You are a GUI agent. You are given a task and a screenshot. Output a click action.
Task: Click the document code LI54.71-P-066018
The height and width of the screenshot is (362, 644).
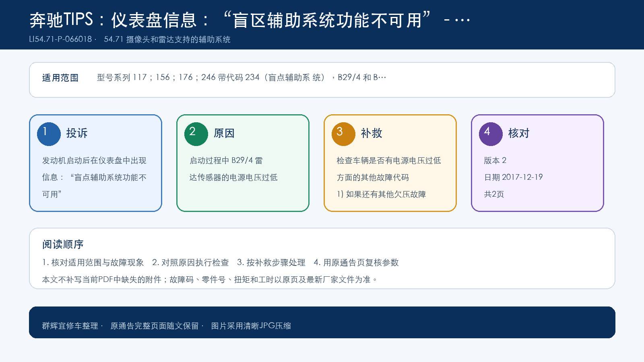[61, 39]
